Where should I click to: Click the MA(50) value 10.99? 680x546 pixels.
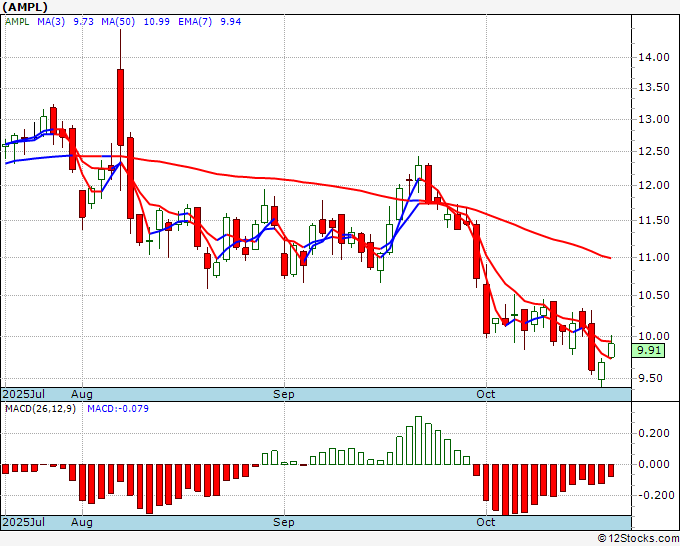[x=157, y=22]
